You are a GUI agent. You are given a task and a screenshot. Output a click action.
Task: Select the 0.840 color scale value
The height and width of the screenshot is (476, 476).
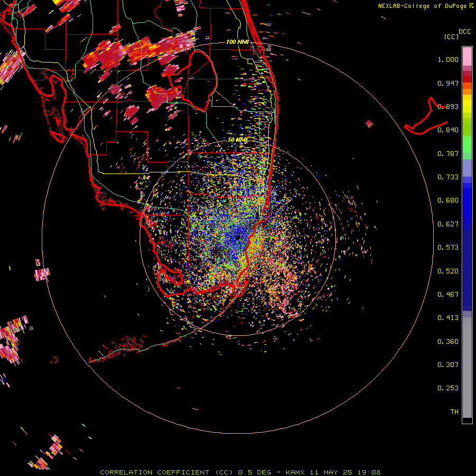pos(448,130)
